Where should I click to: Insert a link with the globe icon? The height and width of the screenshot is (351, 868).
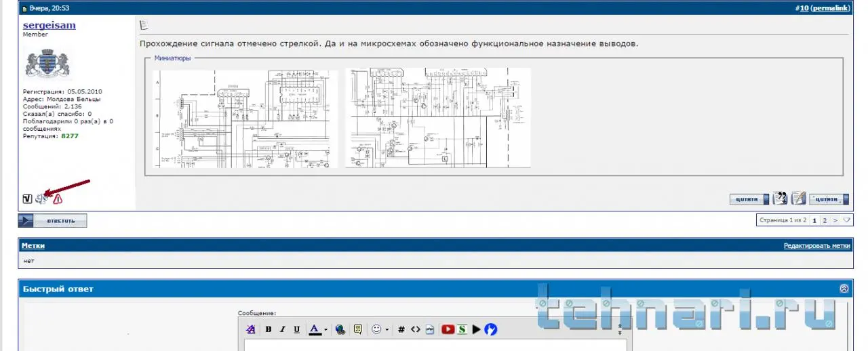tap(340, 329)
